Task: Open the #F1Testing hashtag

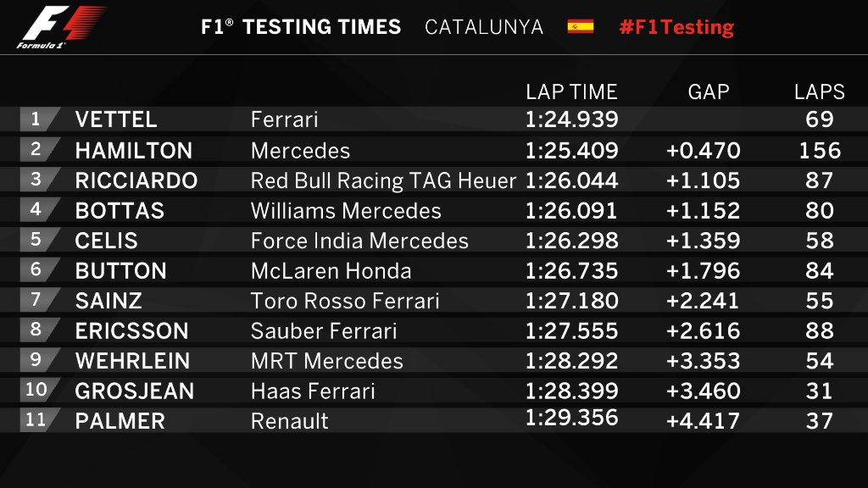Action: [676, 26]
